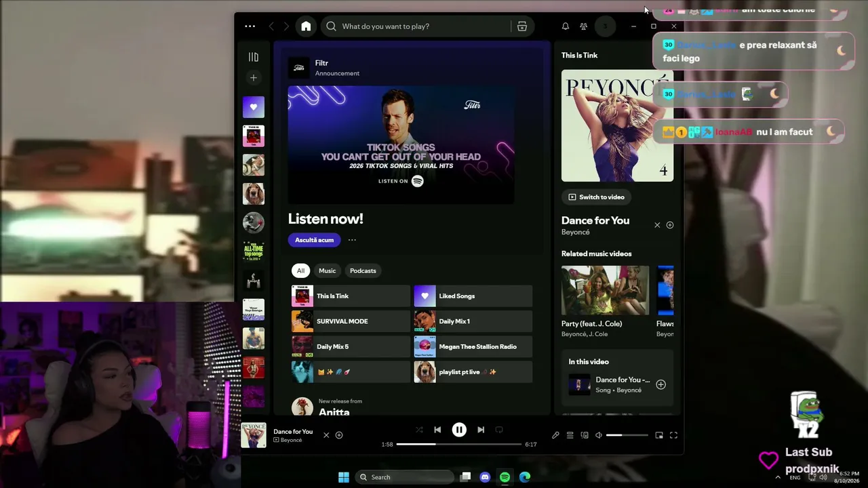Toggle shuffle in the player bar
This screenshot has height=488, width=868.
coord(419,430)
